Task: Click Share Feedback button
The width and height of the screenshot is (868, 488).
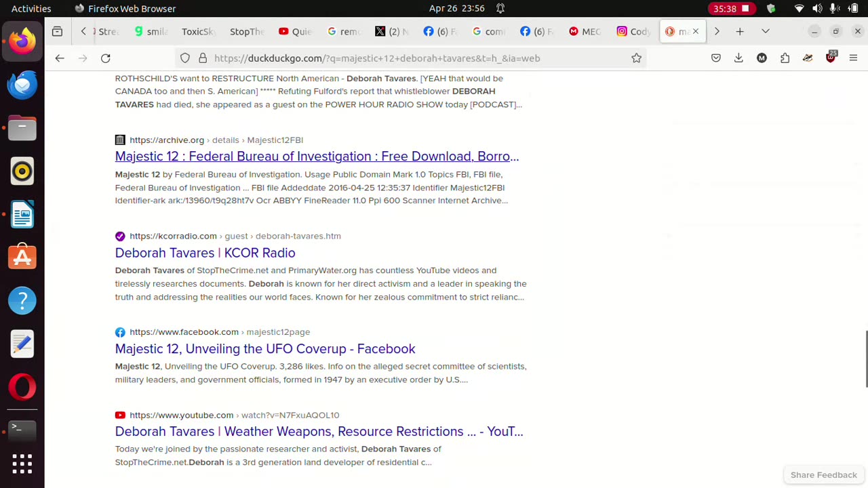Action: tap(823, 475)
